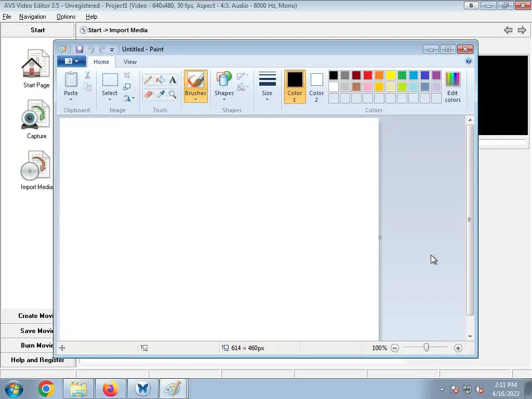Click the back arrow in AVS navigation

tap(508, 30)
